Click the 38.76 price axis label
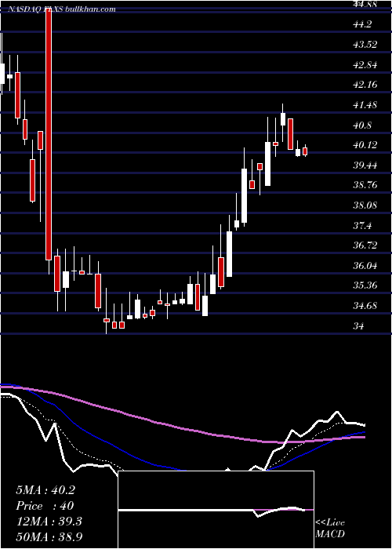 coord(367,184)
